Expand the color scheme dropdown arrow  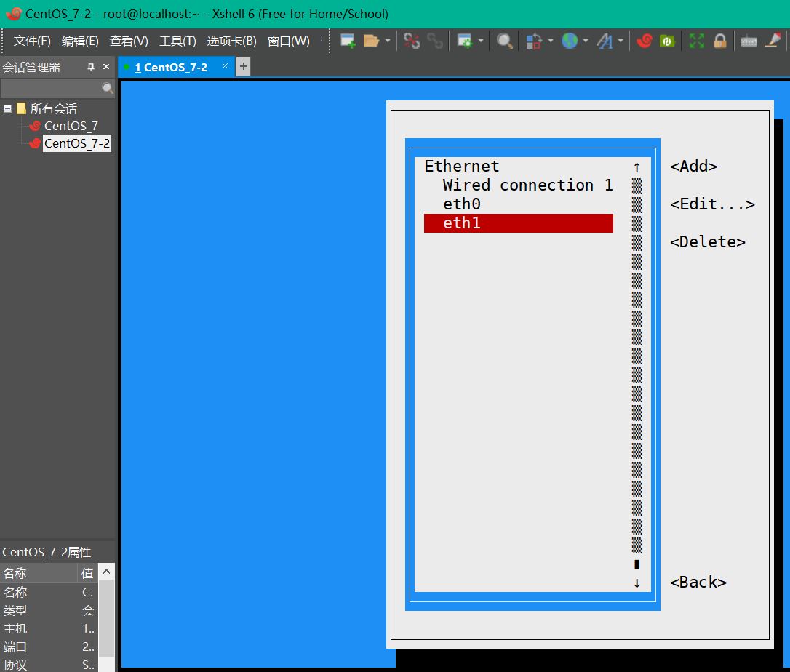coord(550,40)
